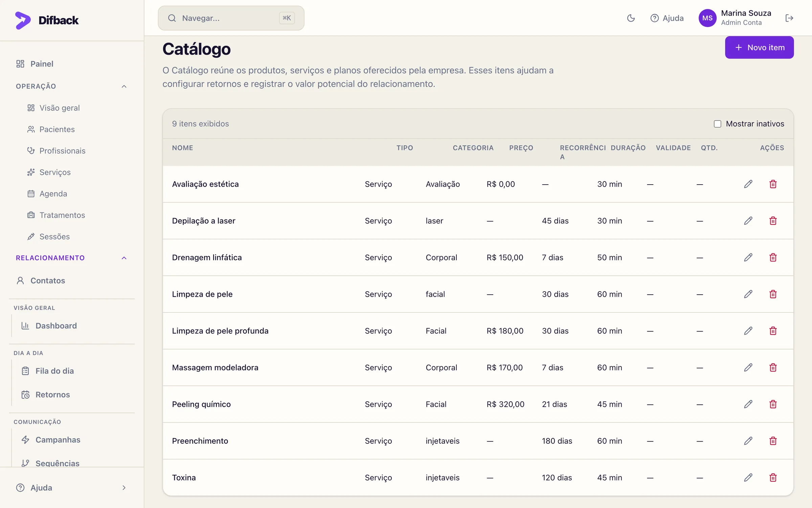812x508 pixels.
Task: Delete the Limpeza de pele profunda item
Action: pos(773,331)
